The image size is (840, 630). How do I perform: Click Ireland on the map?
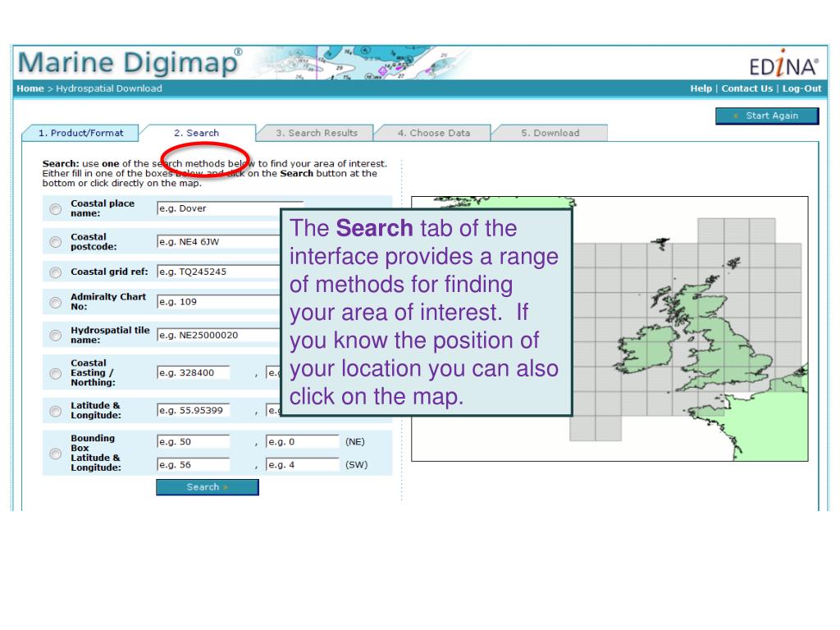pyautogui.click(x=648, y=351)
